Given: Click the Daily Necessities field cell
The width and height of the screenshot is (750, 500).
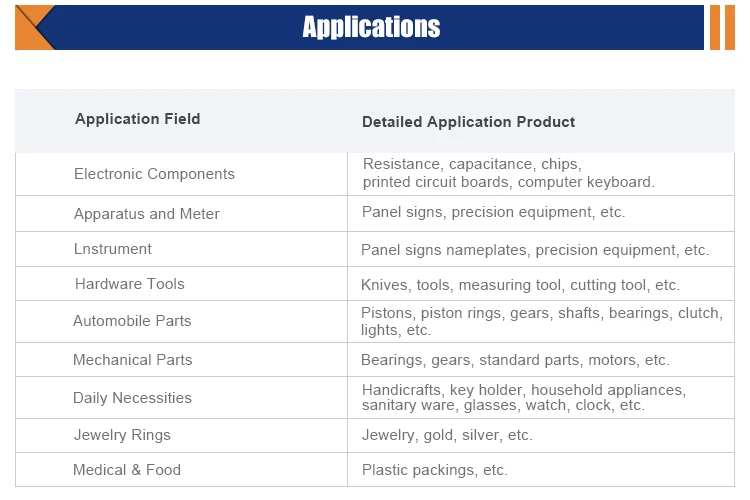Looking at the screenshot, I should (x=132, y=398).
